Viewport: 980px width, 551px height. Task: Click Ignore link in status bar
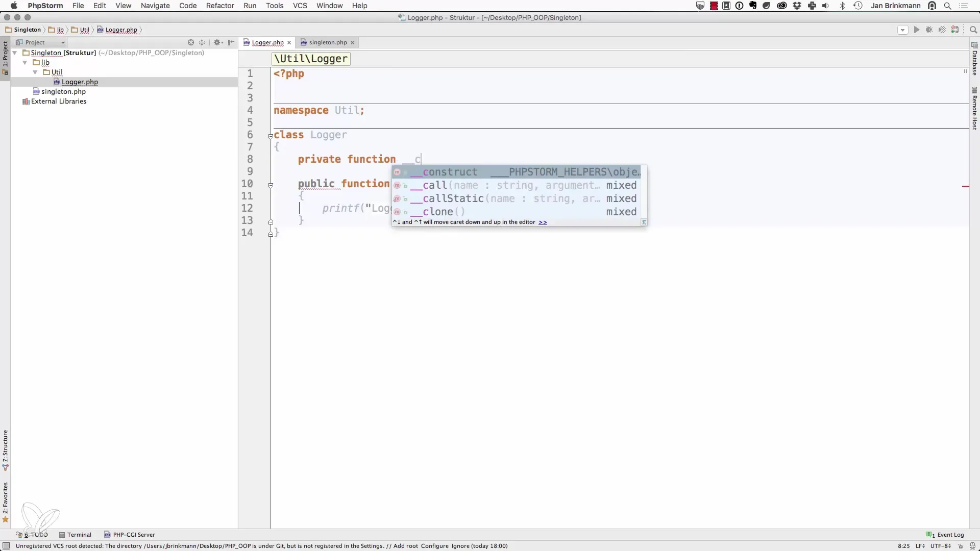(x=460, y=546)
